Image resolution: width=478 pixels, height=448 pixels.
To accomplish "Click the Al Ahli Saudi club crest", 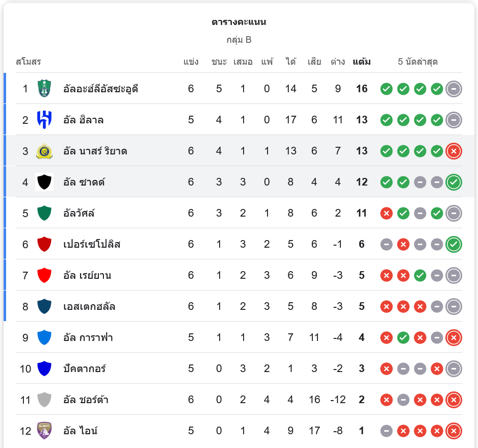I will 44,89.
